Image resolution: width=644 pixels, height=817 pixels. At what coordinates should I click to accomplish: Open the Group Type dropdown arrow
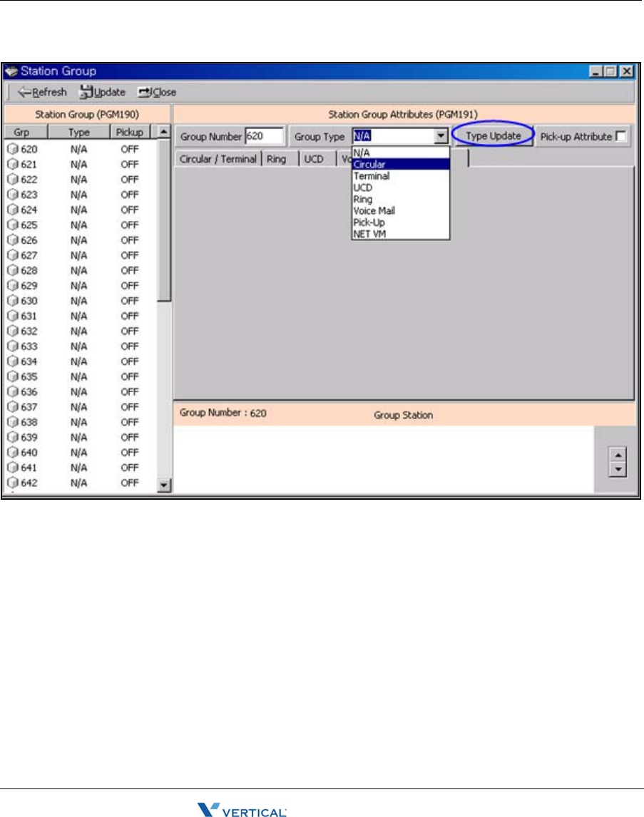point(441,136)
